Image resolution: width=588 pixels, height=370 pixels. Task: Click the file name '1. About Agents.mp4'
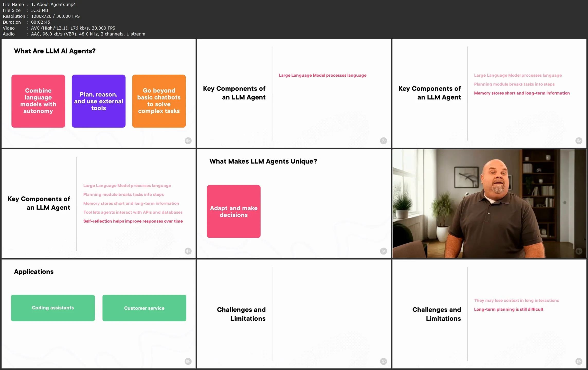tap(53, 4)
